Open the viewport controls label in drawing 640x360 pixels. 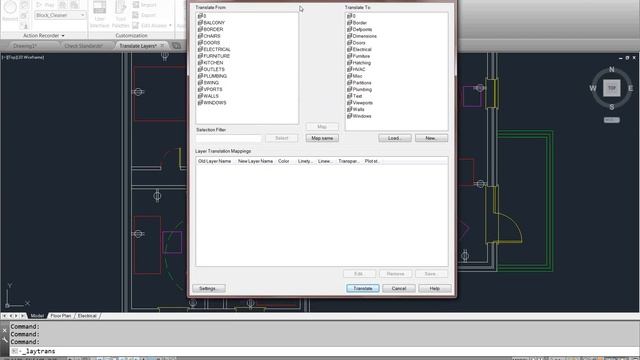pos(24,58)
